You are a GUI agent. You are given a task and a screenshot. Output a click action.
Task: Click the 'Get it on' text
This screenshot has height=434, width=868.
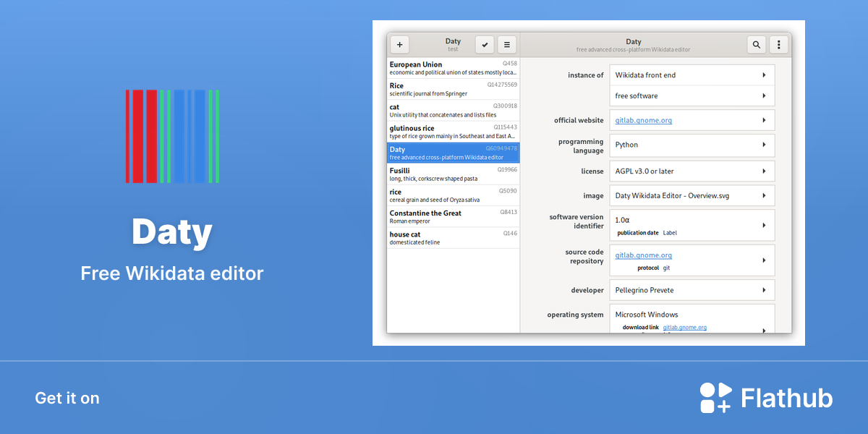pos(67,398)
